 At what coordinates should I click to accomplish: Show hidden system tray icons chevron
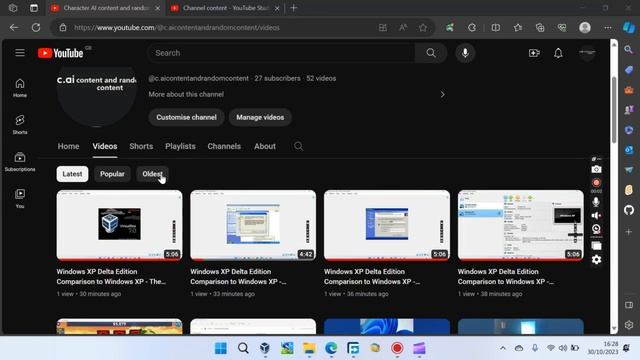pyautogui.click(x=503, y=348)
